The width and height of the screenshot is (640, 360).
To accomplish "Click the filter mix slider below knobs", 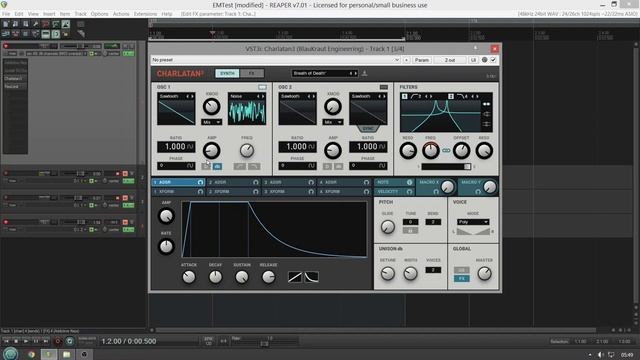I will click(446, 167).
